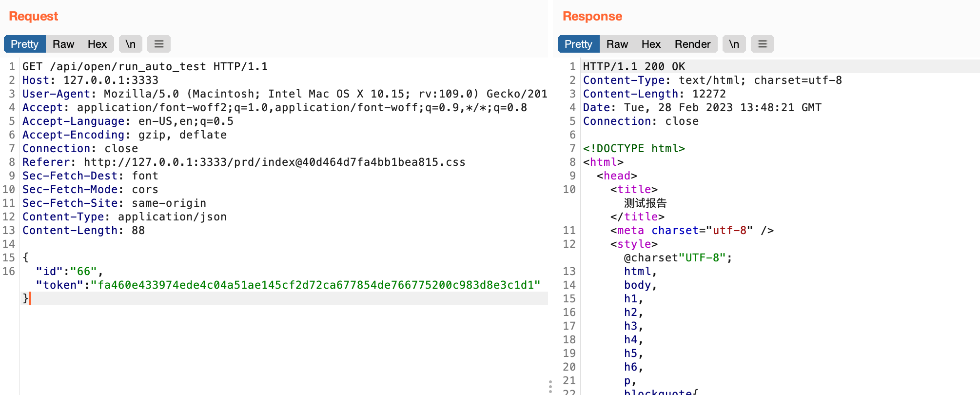980x395 pixels.
Task: Click the Accept font-woff2 header line
Action: pyautogui.click(x=274, y=107)
